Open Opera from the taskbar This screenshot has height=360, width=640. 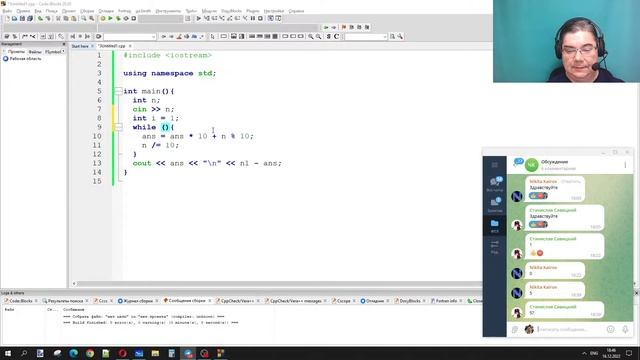(122, 353)
